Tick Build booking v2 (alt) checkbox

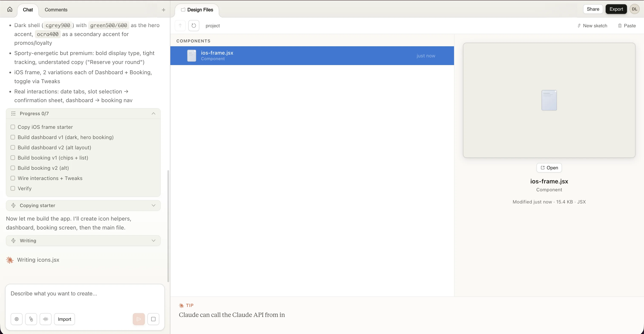[13, 168]
